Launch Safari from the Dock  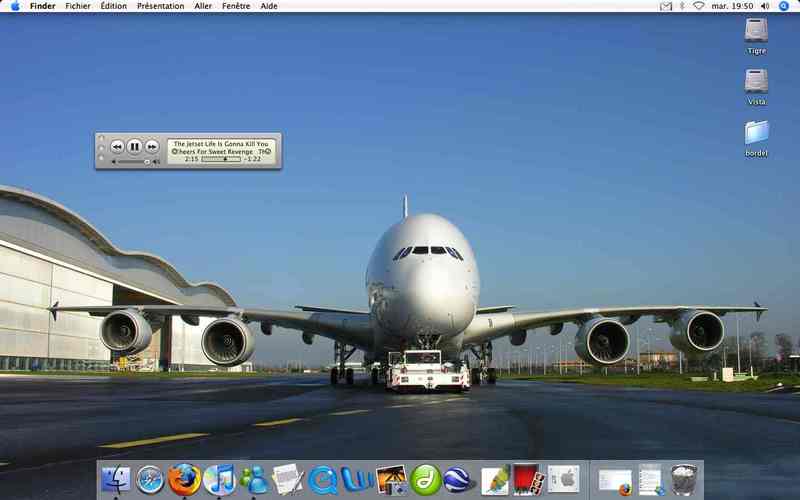150,480
